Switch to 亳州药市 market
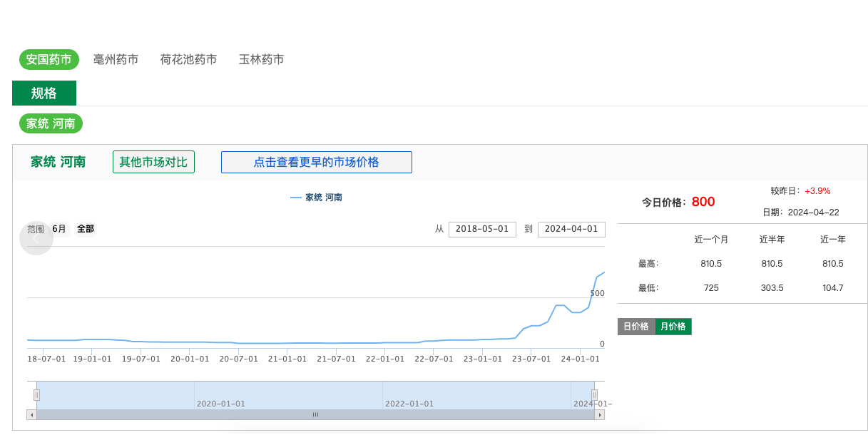Viewport: 868px width, 445px height. point(116,59)
